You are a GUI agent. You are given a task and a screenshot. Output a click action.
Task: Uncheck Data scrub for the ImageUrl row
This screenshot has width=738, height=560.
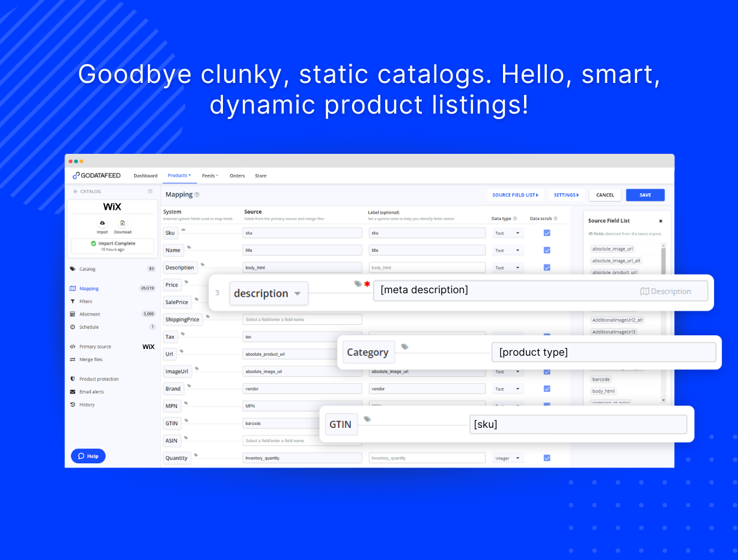point(547,371)
